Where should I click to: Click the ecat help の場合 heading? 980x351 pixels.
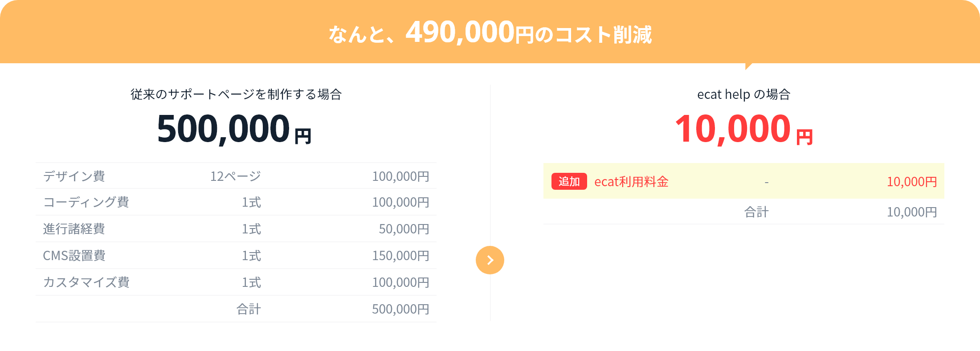pos(744,94)
